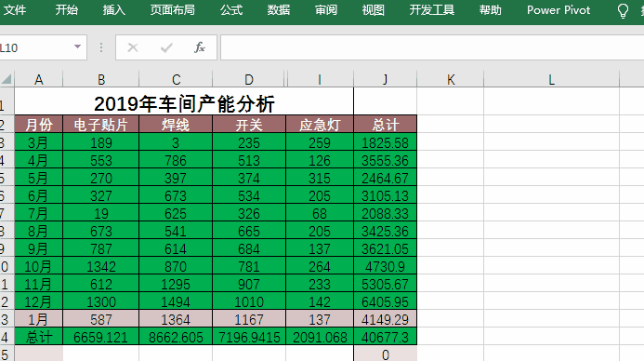This screenshot has width=644, height=361.
Task: Click the cell with value 786
Action: click(x=176, y=160)
